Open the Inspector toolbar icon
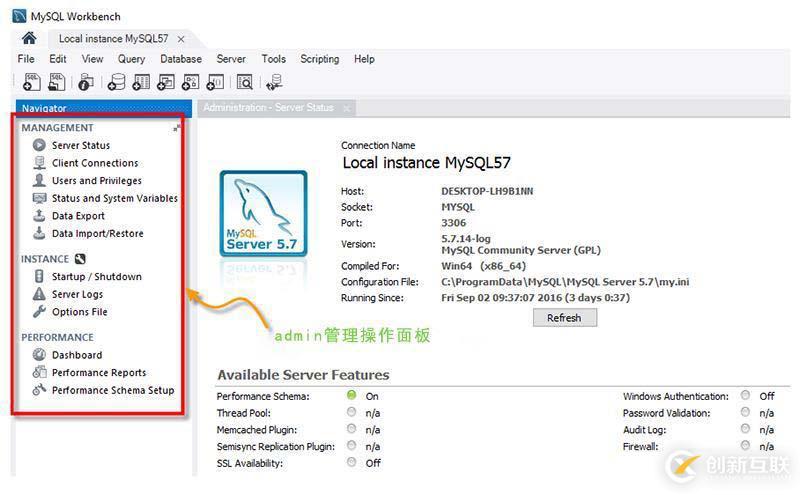 pyautogui.click(x=86, y=82)
